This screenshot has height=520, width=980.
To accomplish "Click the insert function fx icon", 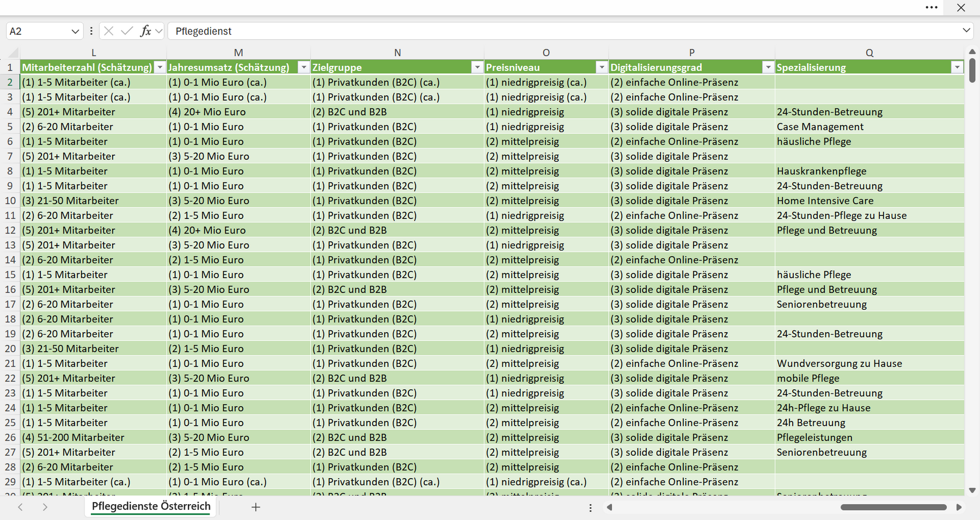I will [x=145, y=31].
